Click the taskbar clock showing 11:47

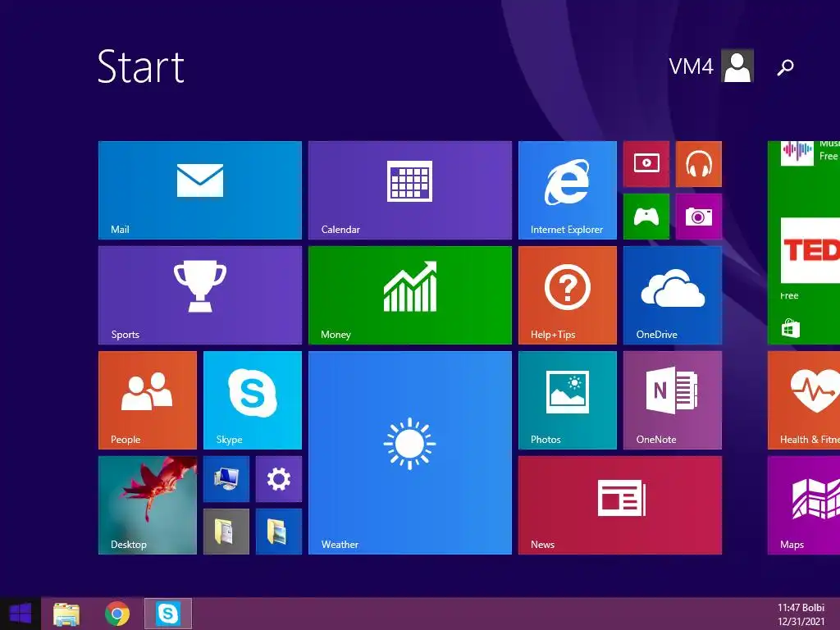(x=801, y=608)
